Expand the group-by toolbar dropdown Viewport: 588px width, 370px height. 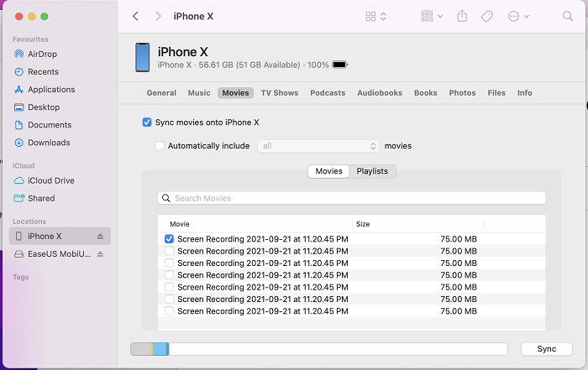431,16
